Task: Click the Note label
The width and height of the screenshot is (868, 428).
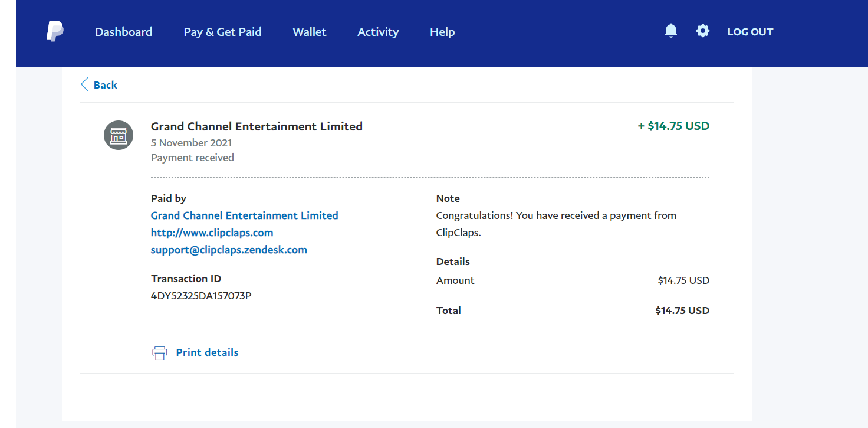Action: coord(448,198)
